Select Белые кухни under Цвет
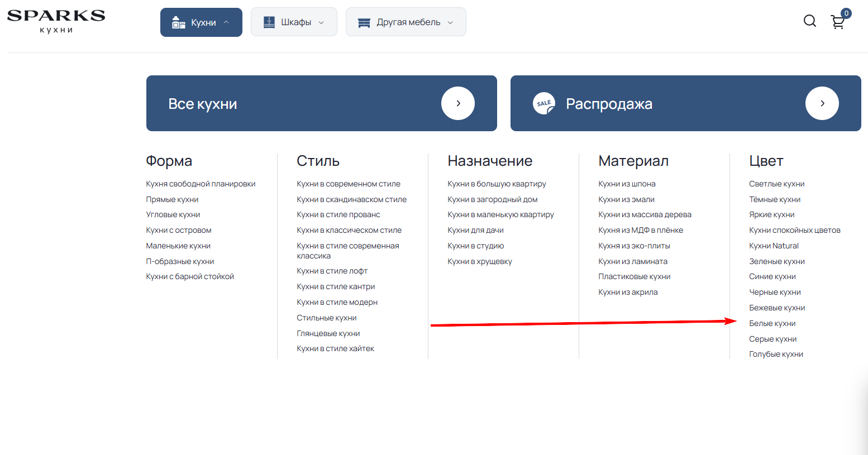 tap(772, 323)
